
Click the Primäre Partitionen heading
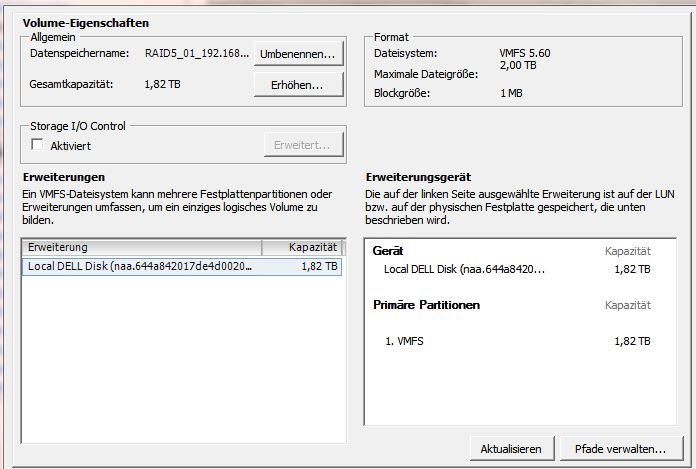[x=426, y=305]
